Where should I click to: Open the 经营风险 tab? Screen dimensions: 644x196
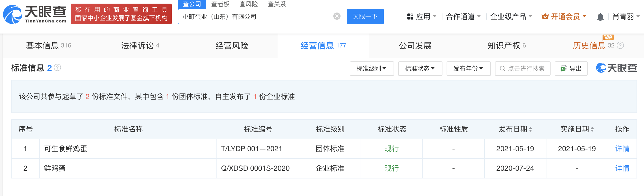232,46
